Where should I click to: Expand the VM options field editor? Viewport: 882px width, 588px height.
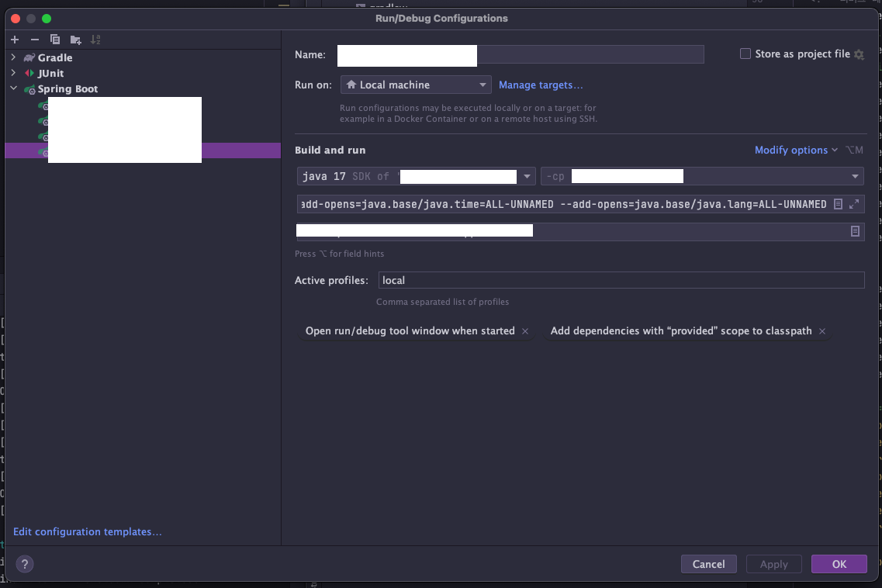[853, 203]
